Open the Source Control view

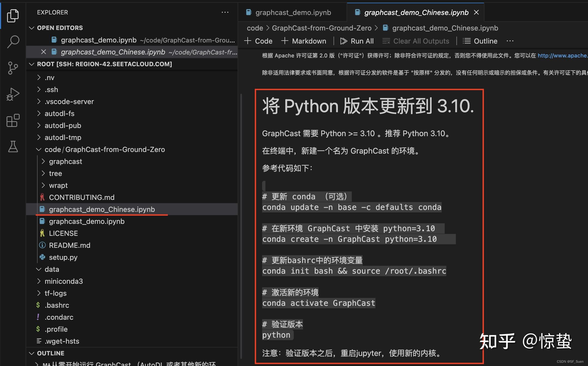pyautogui.click(x=13, y=68)
